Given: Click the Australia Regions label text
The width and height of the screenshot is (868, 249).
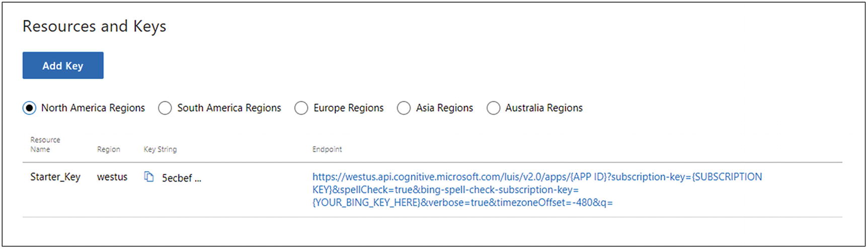Looking at the screenshot, I should click(544, 108).
